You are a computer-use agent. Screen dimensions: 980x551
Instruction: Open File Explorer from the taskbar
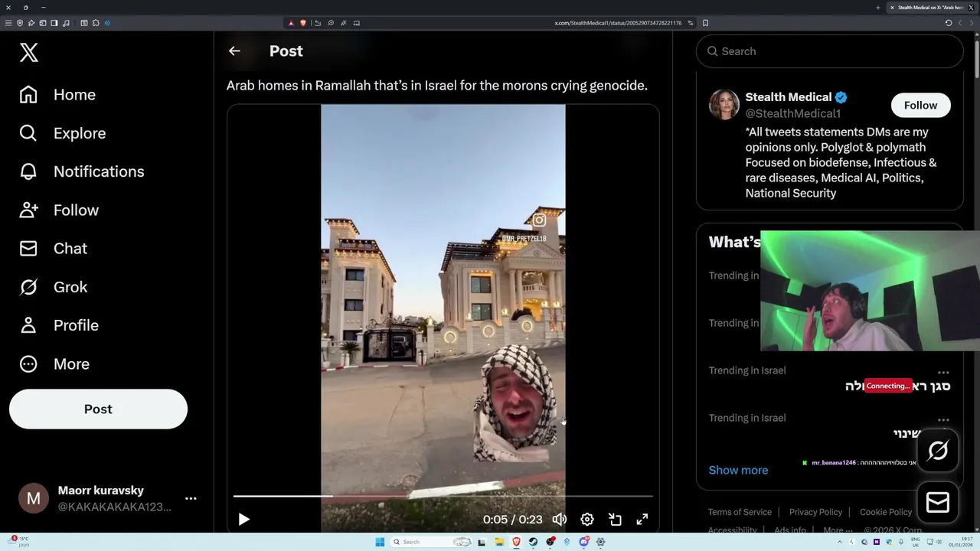coord(499,542)
